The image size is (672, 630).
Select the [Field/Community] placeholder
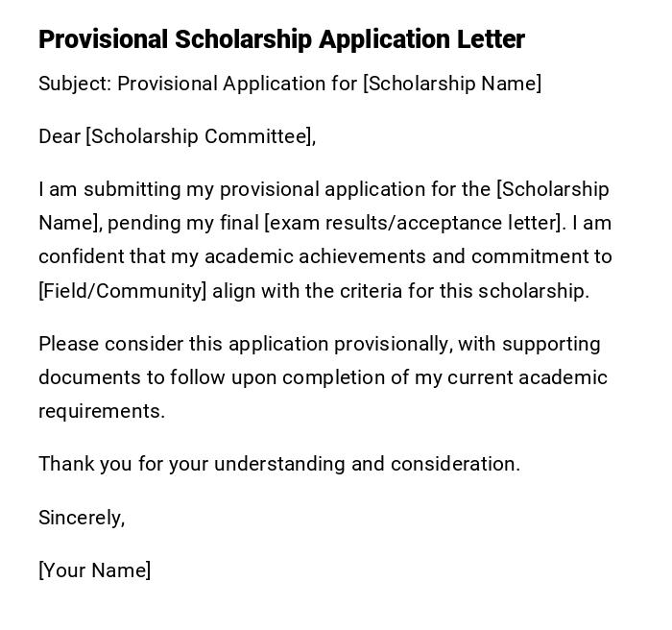coord(123,290)
